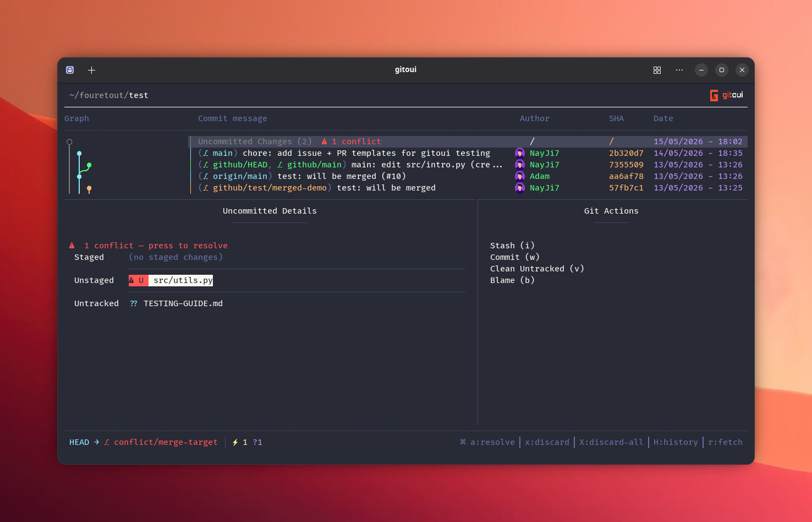
Task: Click r:fetch shortcut in footer
Action: pos(725,442)
